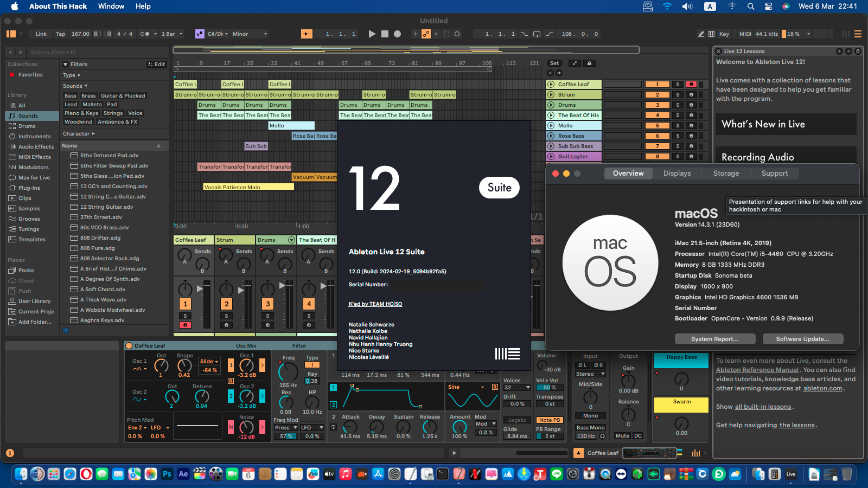This screenshot has height=488, width=868.
Task: Click the MIDI Arrangement Overdub plus icon
Action: (x=416, y=34)
